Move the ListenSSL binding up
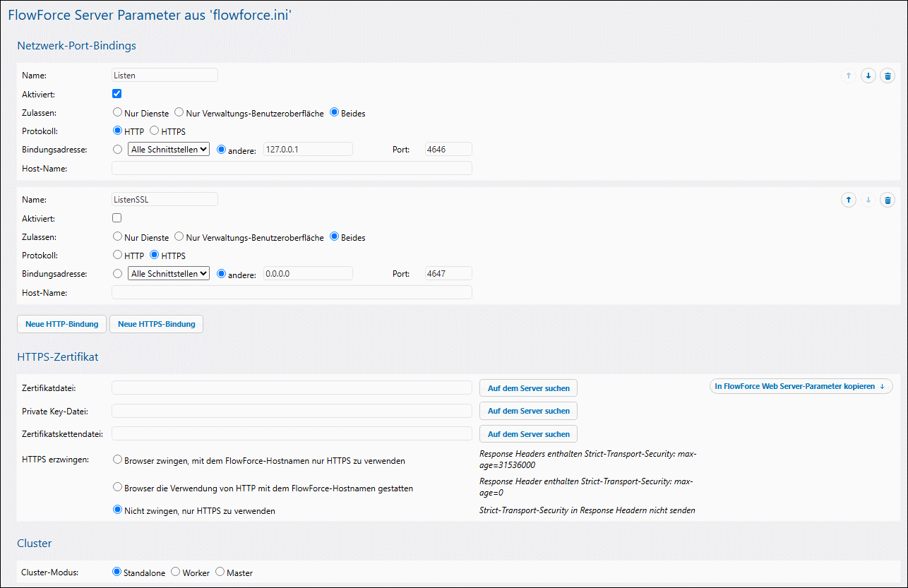This screenshot has height=588, width=908. point(848,200)
